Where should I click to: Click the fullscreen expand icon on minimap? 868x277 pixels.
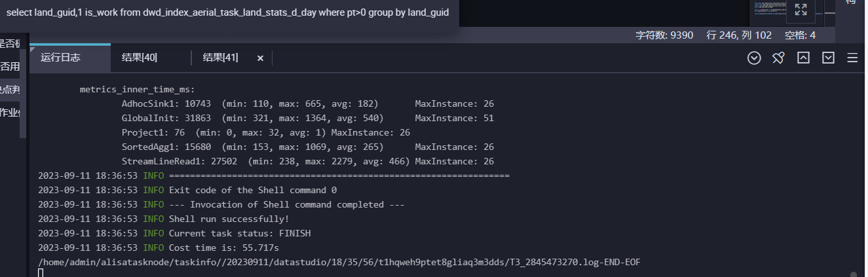pos(801,10)
